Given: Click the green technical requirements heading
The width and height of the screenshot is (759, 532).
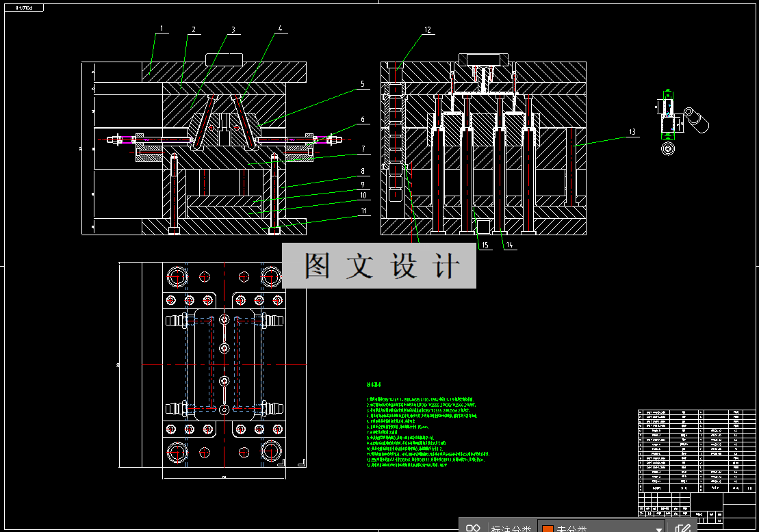Looking at the screenshot, I should (x=374, y=384).
